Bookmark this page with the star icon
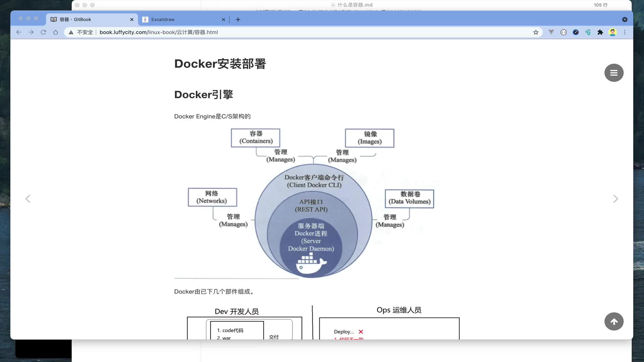Screen dimensions: 644x362 point(536,32)
